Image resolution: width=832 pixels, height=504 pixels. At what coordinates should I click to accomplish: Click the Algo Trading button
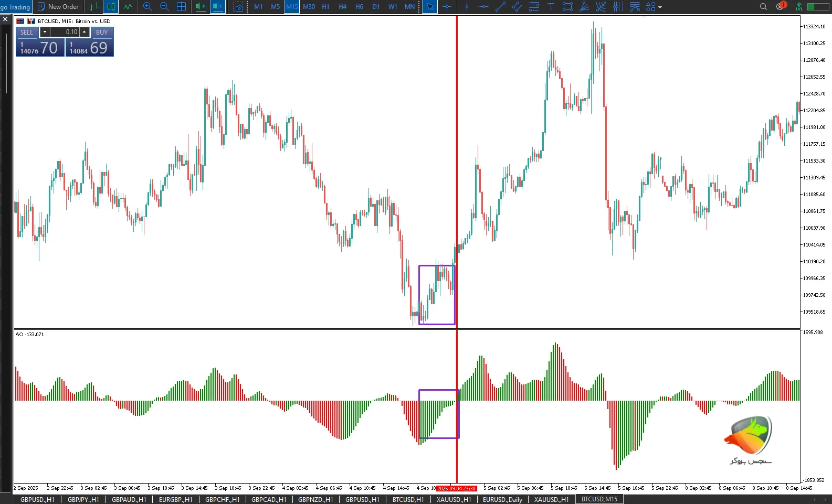tap(16, 7)
